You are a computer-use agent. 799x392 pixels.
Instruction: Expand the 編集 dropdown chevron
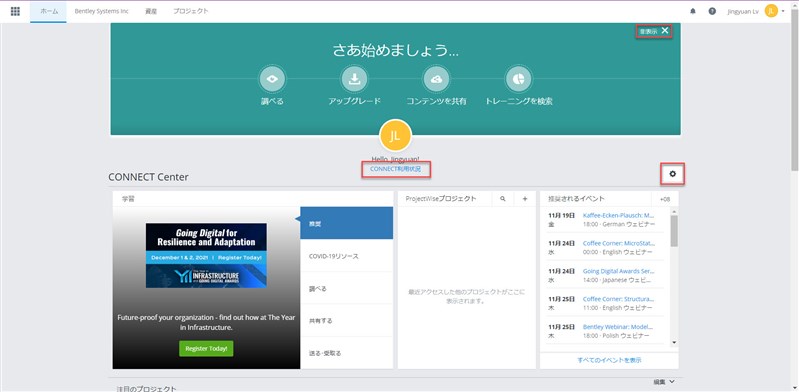672,381
